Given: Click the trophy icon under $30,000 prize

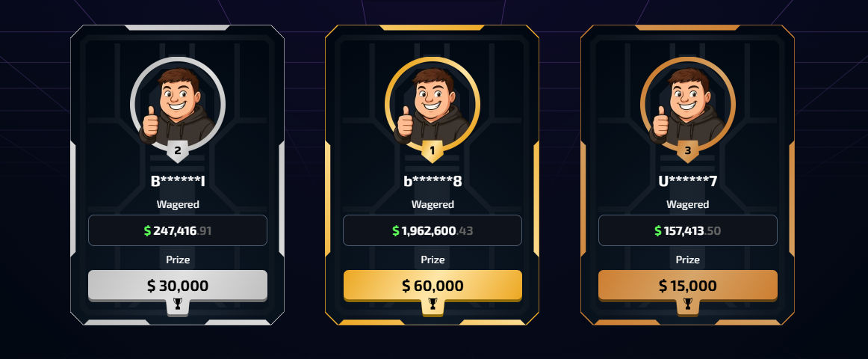Looking at the screenshot, I should [x=178, y=303].
